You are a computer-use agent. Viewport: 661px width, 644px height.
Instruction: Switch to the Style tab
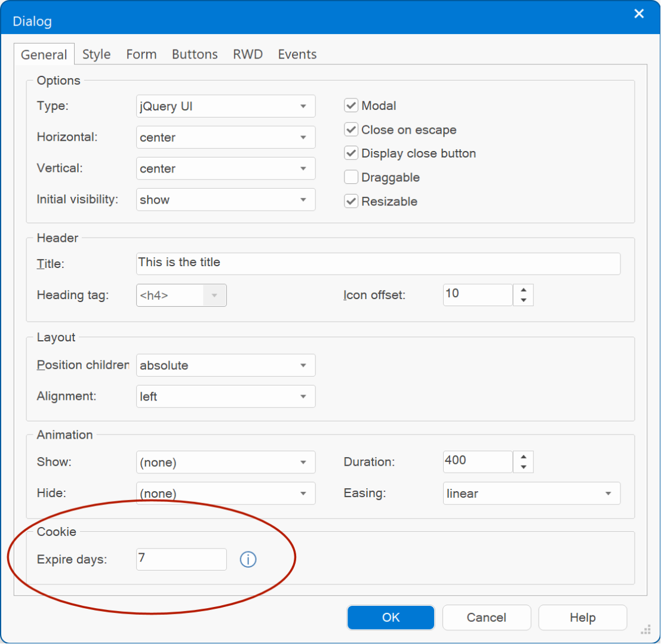coord(97,54)
